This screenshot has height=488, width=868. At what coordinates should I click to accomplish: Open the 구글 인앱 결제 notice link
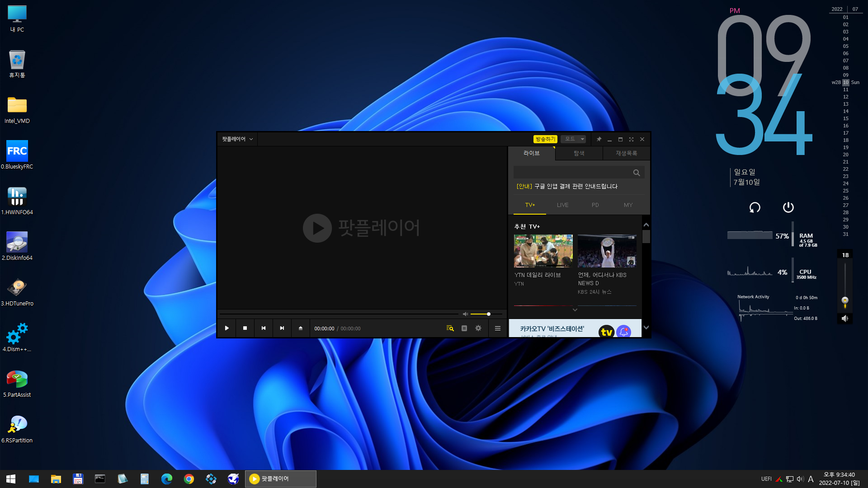pos(567,186)
